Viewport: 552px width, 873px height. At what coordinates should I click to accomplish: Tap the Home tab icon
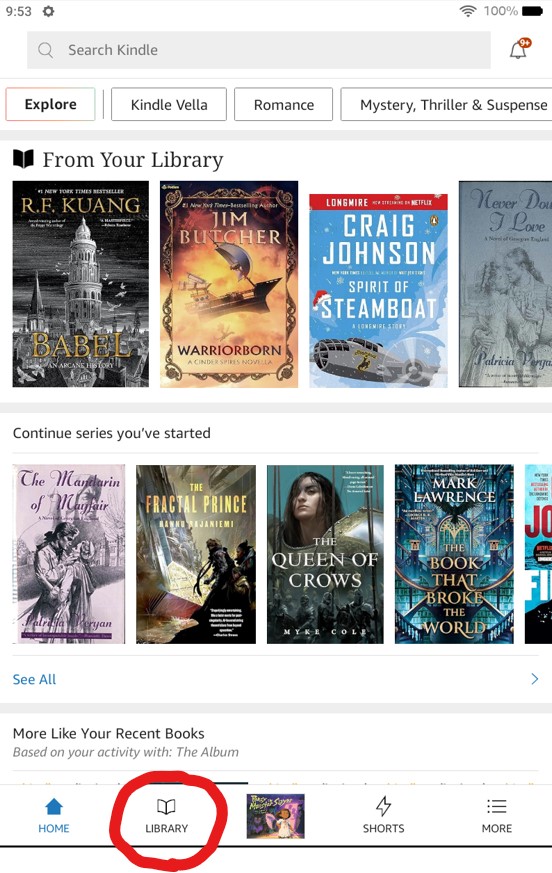pos(54,806)
